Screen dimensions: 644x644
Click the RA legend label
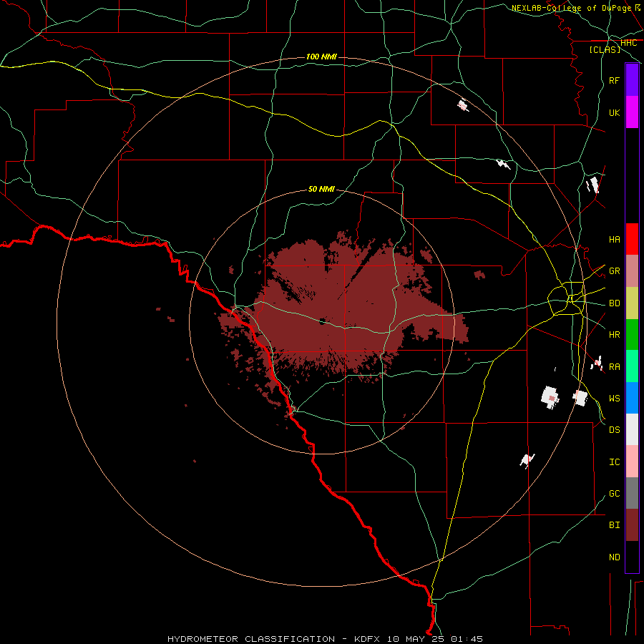pyautogui.click(x=615, y=367)
